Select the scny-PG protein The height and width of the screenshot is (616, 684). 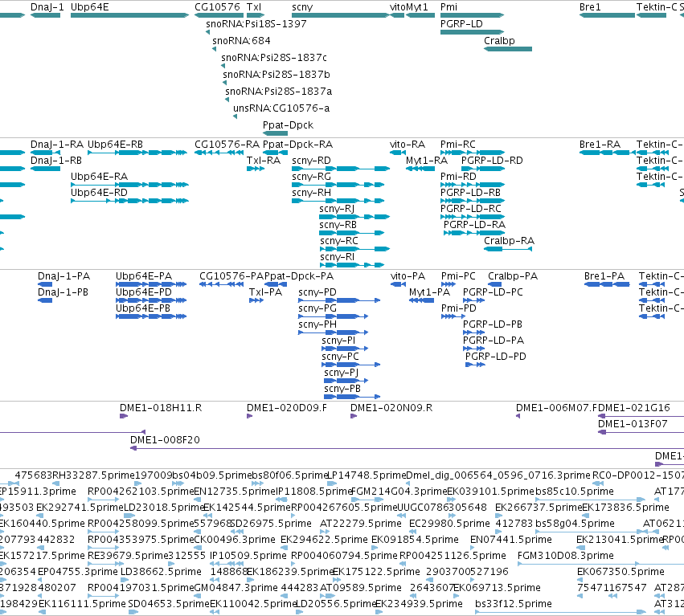coord(334,317)
